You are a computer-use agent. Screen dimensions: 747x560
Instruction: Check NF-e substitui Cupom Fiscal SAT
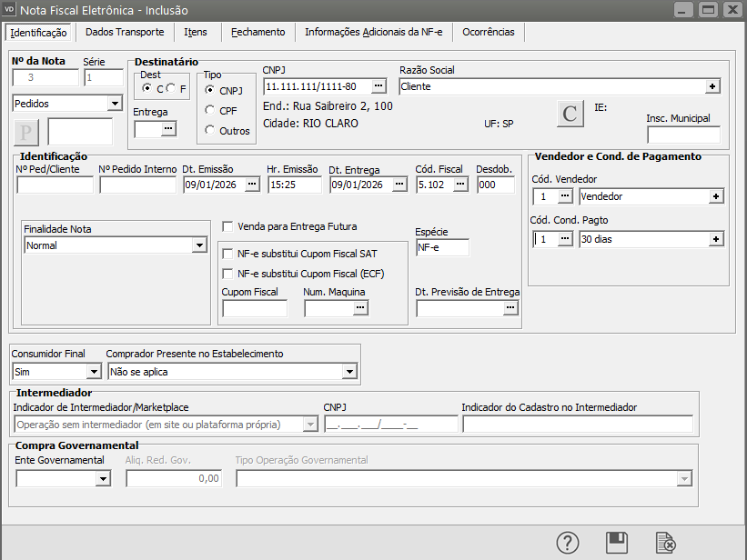pyautogui.click(x=227, y=254)
